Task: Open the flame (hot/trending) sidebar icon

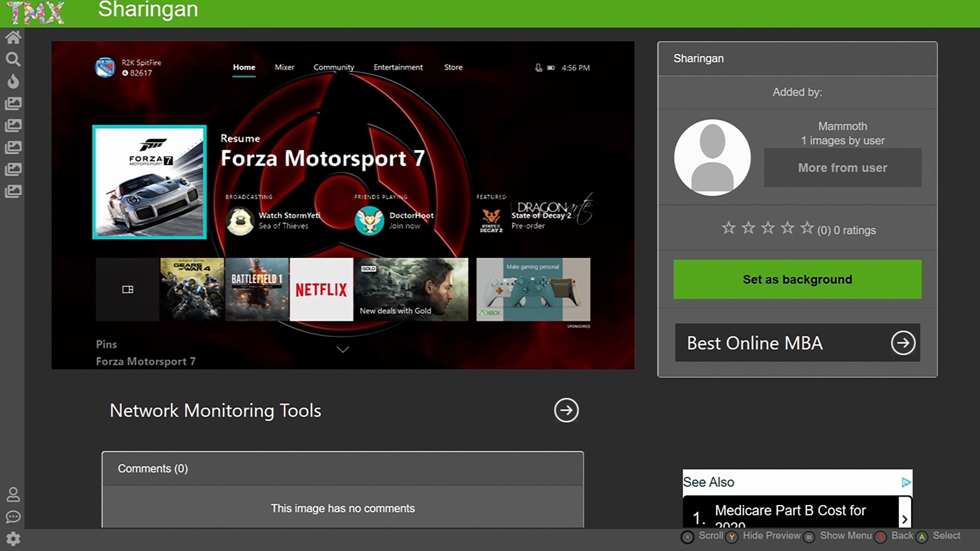Action: (13, 81)
